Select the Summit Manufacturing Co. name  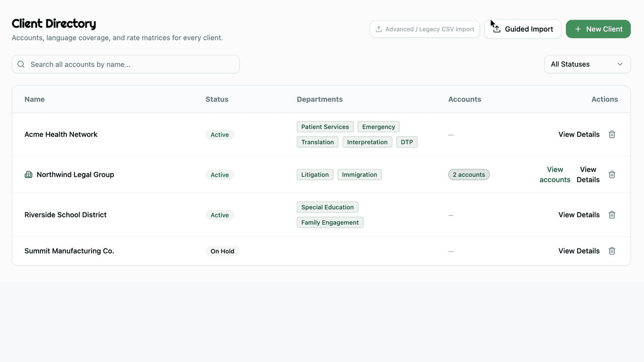coord(69,251)
